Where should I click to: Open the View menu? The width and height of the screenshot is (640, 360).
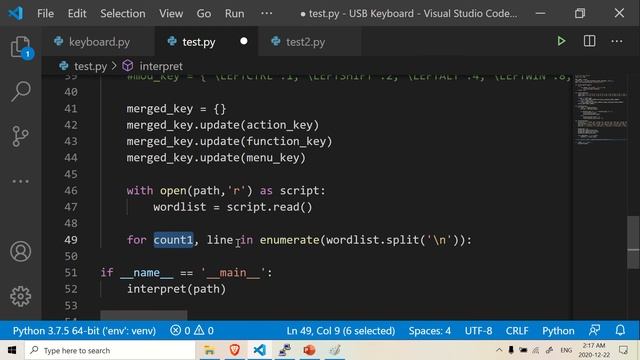pyautogui.click(x=171, y=13)
